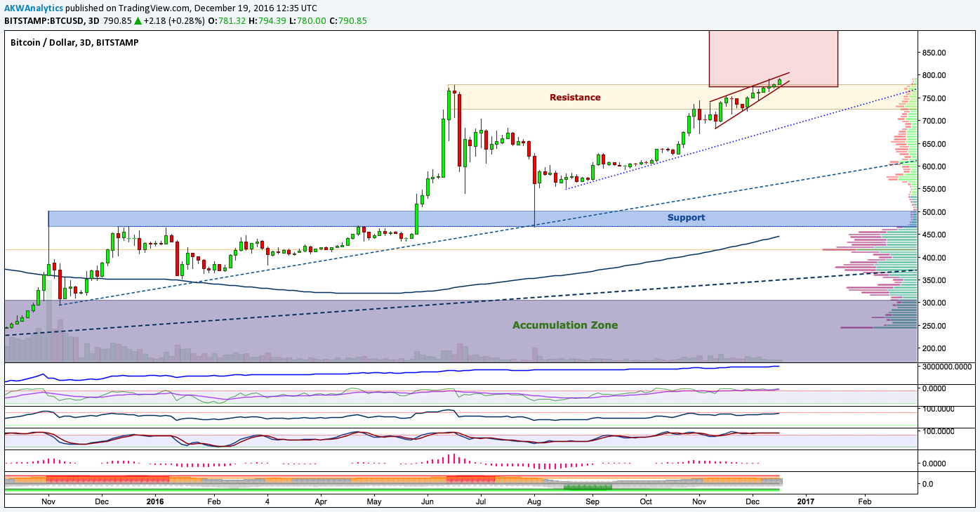The image size is (980, 512).
Task: Click the 'Bitcoin / Dollar, 3D, BITSTAMP' chart title
Action: pos(74,43)
